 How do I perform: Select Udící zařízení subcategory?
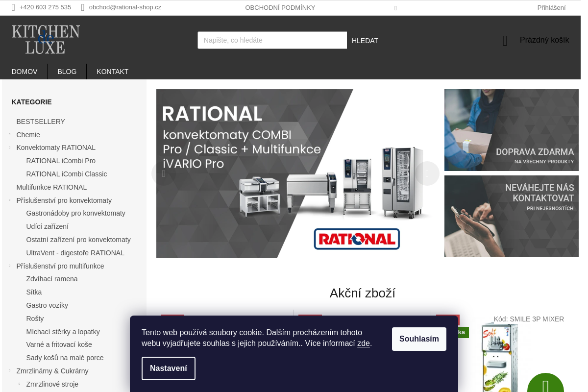[48, 226]
